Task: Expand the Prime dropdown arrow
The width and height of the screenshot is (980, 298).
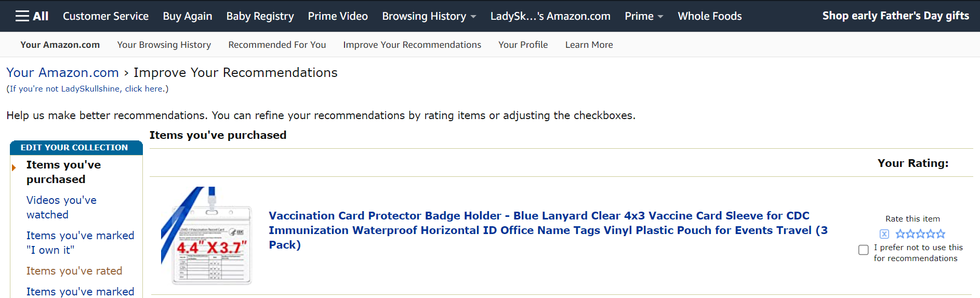Action: pos(660,17)
